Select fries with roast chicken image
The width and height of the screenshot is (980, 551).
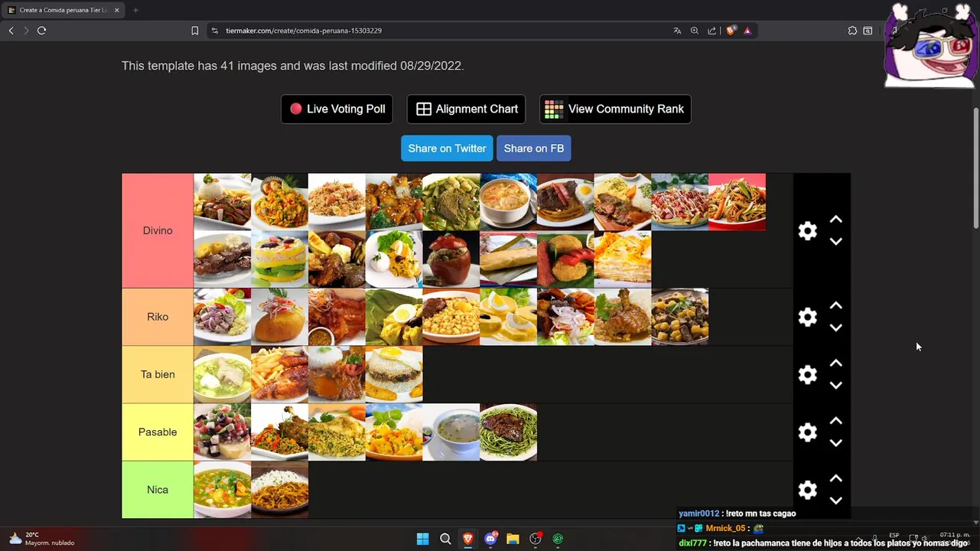pyautogui.click(x=279, y=374)
